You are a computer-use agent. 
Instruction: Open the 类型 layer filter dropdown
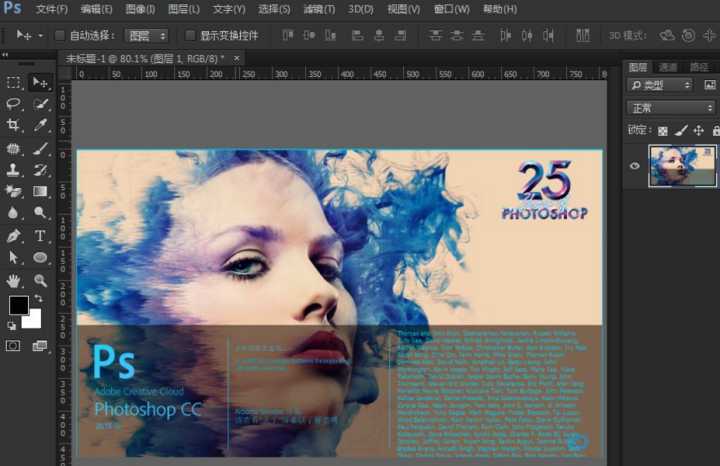659,85
